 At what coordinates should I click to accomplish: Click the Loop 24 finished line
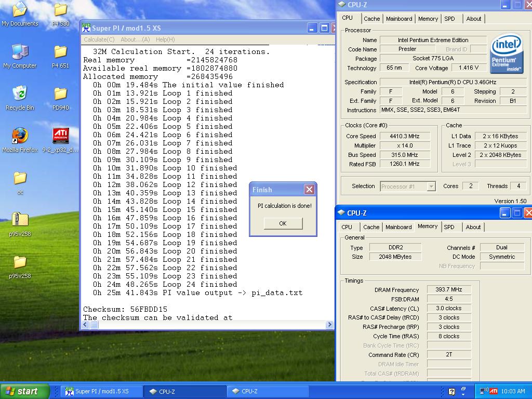(165, 284)
